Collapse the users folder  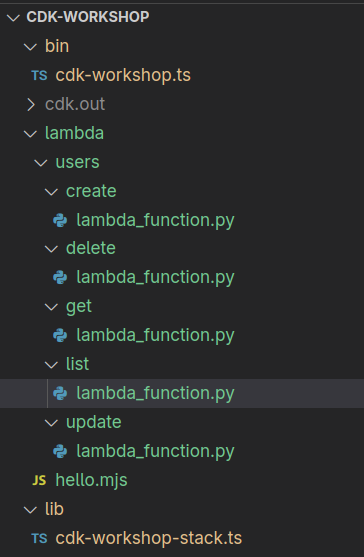coord(41,163)
